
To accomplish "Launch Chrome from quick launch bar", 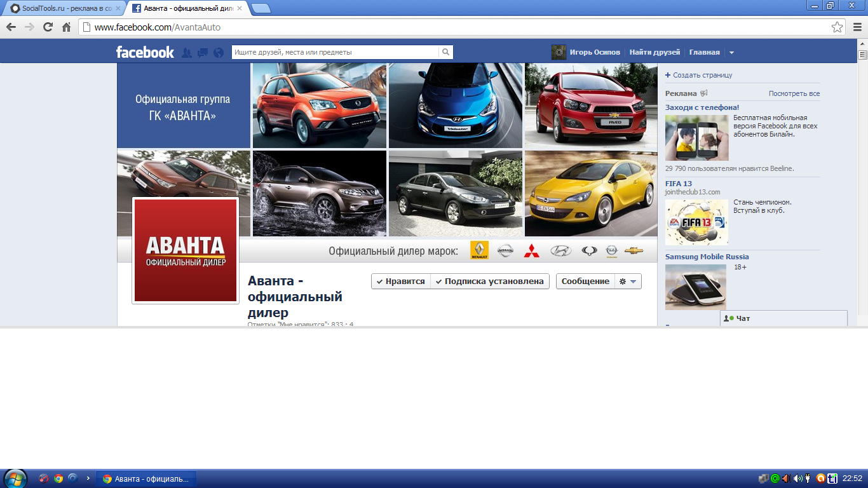I will (x=58, y=478).
